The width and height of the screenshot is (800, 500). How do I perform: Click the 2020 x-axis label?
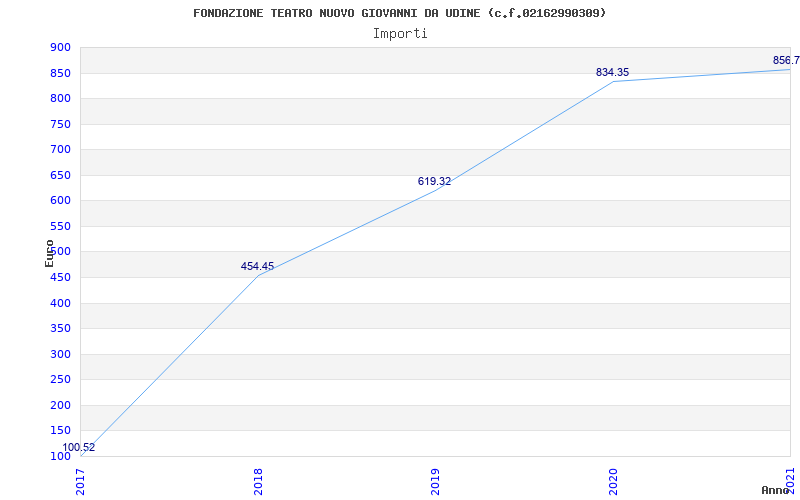613,482
